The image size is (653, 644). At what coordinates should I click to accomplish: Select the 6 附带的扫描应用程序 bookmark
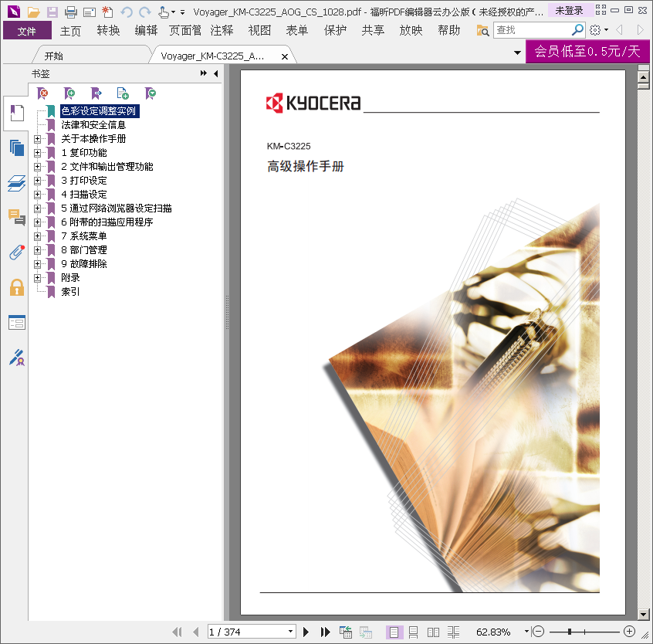pyautogui.click(x=107, y=222)
